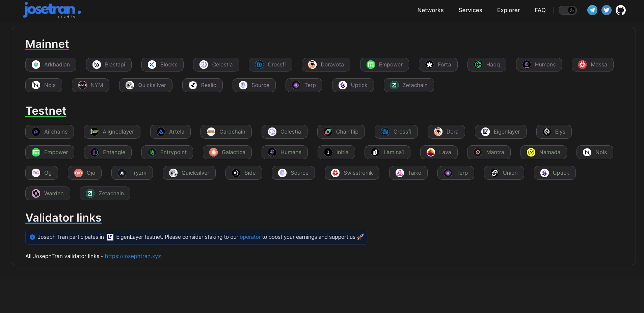Click the Mainnet Nois icon
Viewport: 644px width, 313px height.
pyautogui.click(x=36, y=85)
